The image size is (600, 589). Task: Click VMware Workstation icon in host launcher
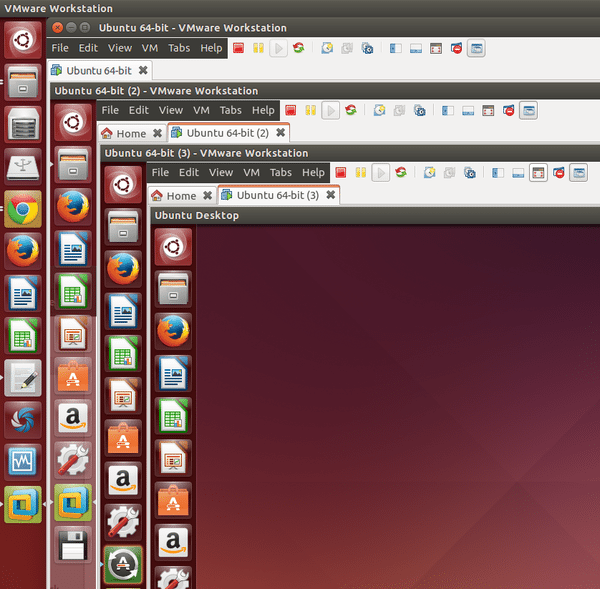[23, 504]
